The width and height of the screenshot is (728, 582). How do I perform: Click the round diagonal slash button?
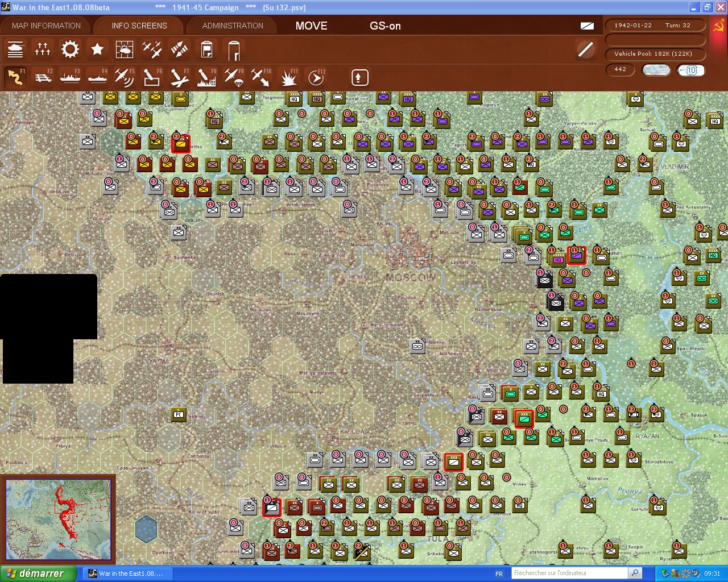(585, 49)
